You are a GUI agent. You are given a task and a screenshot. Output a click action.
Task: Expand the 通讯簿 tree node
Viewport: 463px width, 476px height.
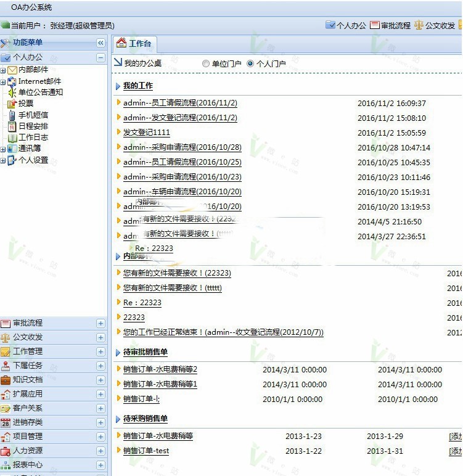coord(3,149)
